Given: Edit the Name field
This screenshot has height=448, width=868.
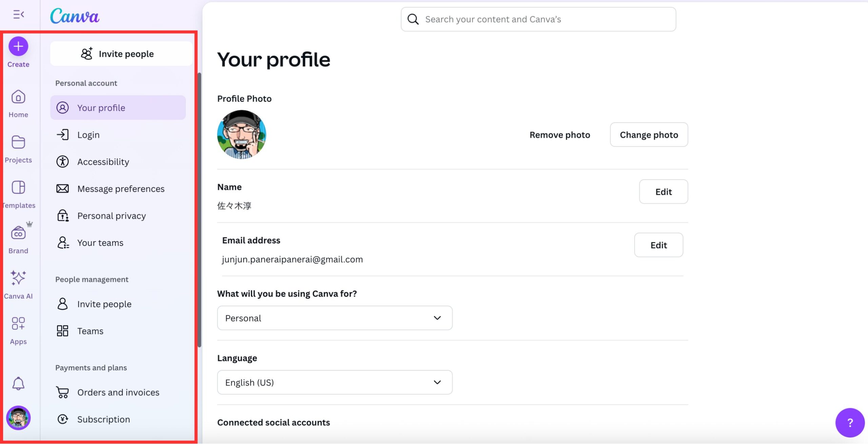Looking at the screenshot, I should pos(664,192).
